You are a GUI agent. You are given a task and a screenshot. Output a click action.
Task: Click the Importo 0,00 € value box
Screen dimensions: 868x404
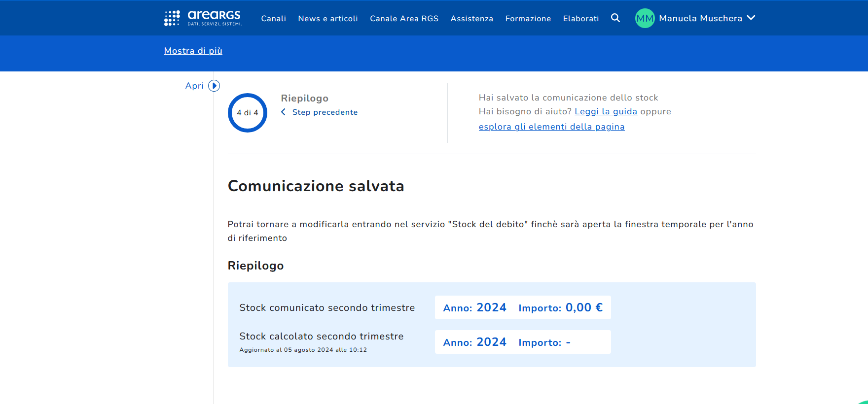pos(560,307)
